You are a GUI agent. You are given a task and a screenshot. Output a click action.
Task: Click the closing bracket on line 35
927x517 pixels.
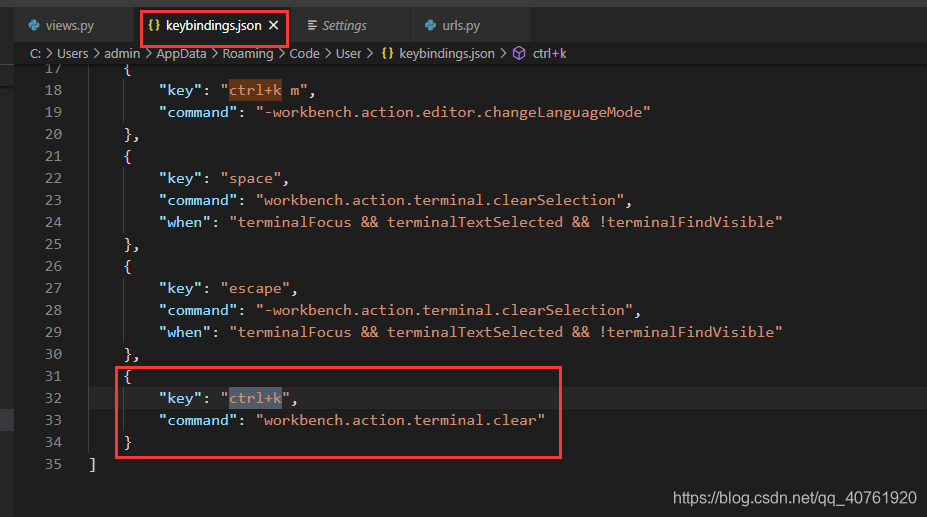(x=92, y=464)
